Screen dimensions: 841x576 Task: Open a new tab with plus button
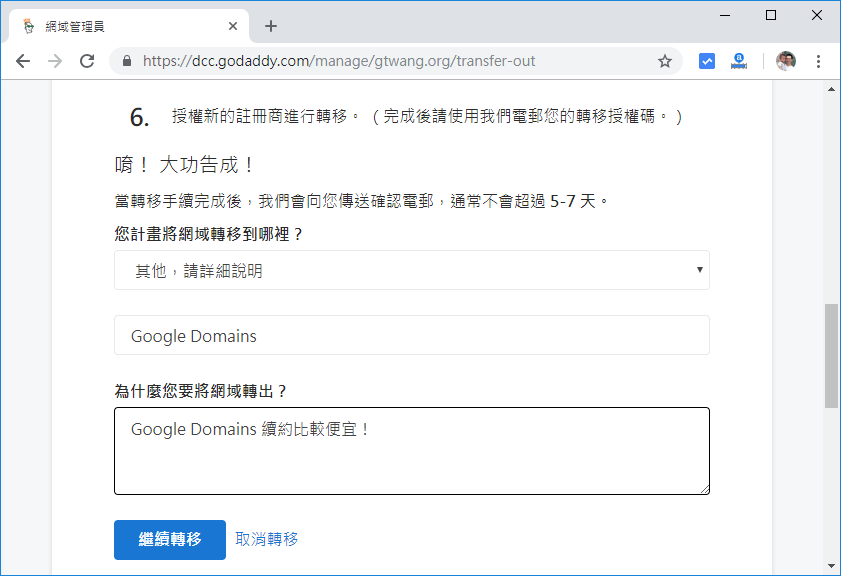click(x=271, y=26)
